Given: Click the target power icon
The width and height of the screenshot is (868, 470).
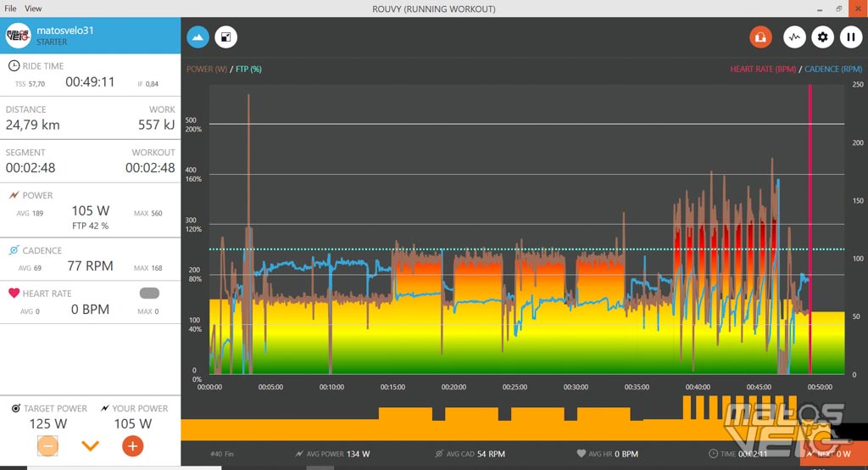Looking at the screenshot, I should click(16, 408).
